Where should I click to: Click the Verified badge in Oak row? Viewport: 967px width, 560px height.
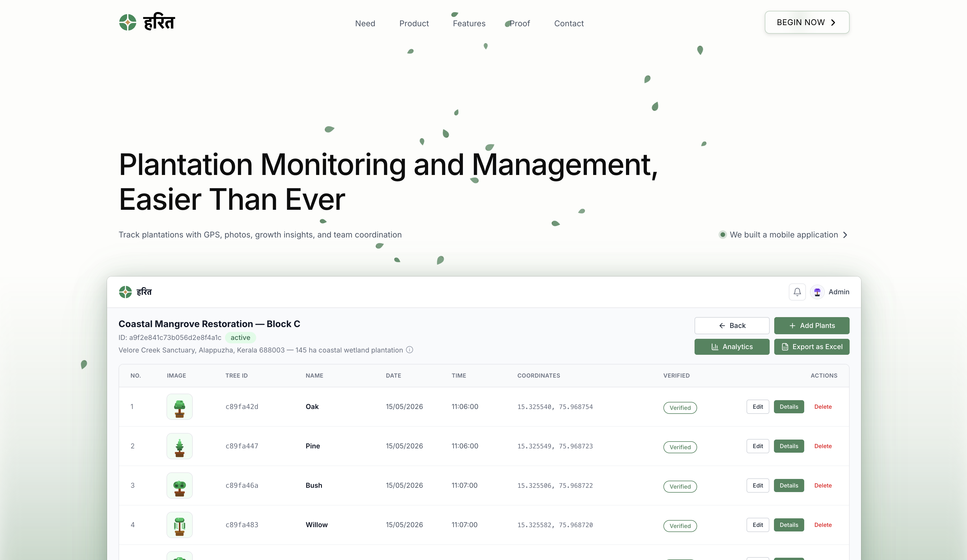(680, 408)
